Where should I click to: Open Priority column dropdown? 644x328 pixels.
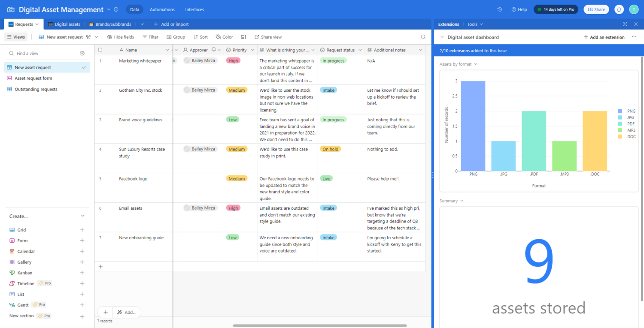(x=252, y=50)
